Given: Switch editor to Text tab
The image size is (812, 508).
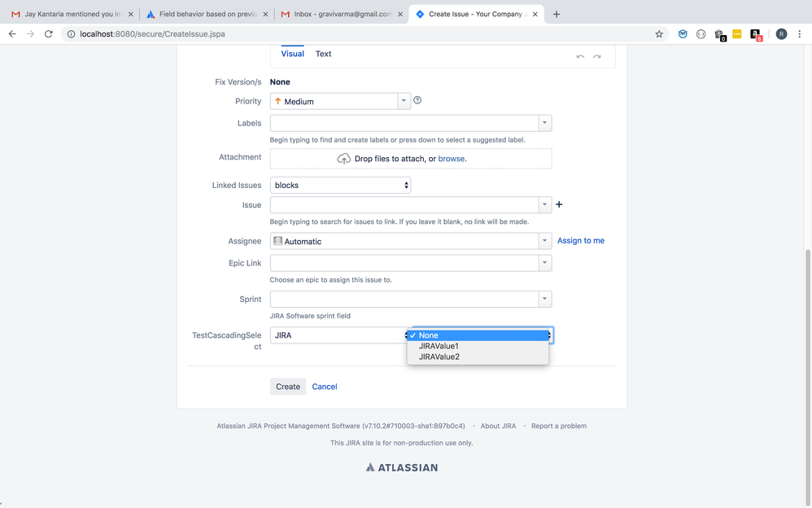Looking at the screenshot, I should point(323,54).
